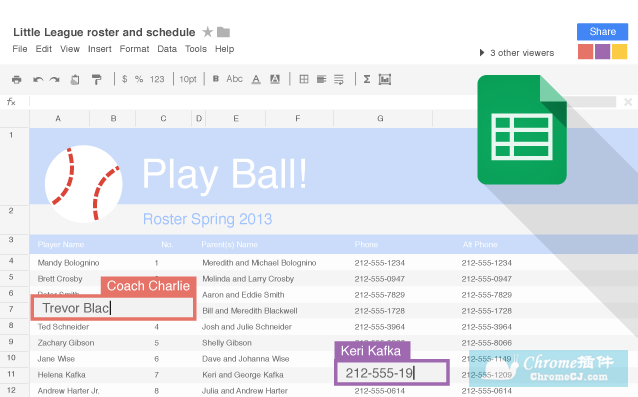Click the Jane Wise cell
The image size is (638, 397).
pos(56,359)
